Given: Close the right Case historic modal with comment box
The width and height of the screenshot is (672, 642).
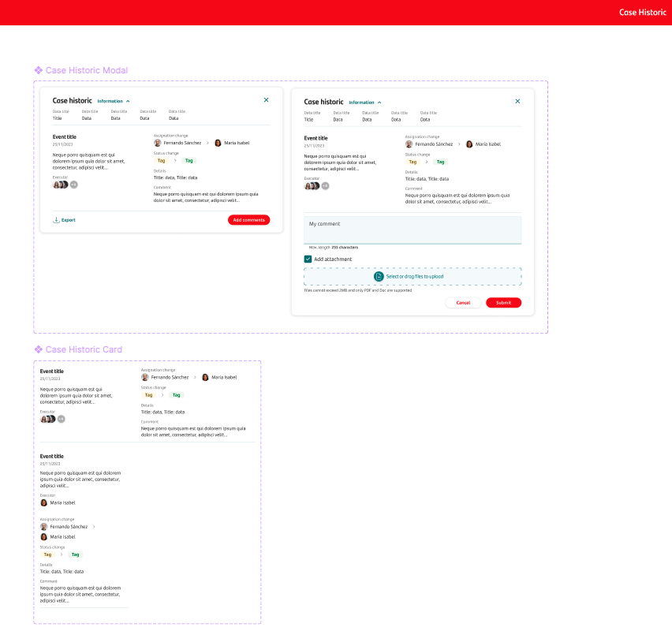Looking at the screenshot, I should click(517, 101).
